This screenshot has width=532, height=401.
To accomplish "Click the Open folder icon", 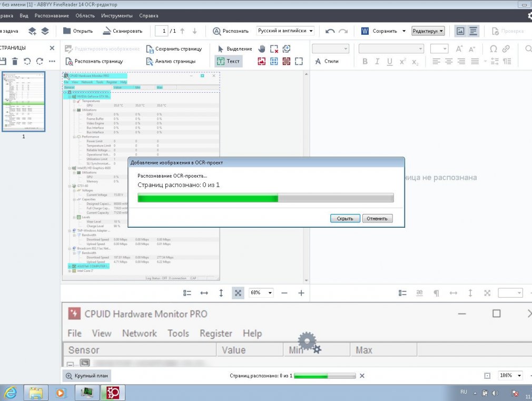I will (x=67, y=31).
